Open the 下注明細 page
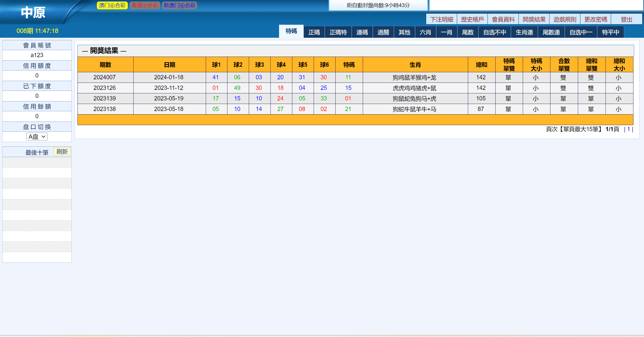The width and height of the screenshot is (644, 337). (442, 19)
